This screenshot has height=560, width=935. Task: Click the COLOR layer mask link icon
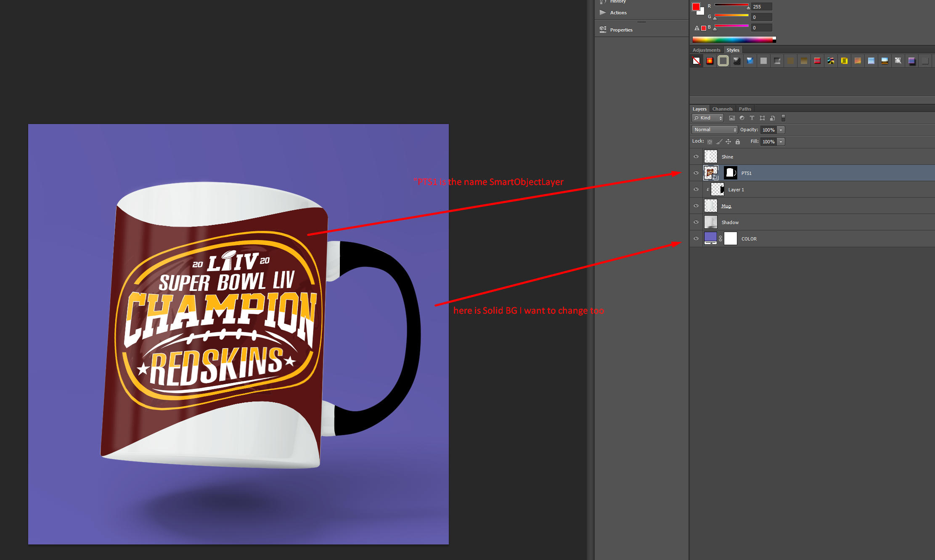coord(720,238)
